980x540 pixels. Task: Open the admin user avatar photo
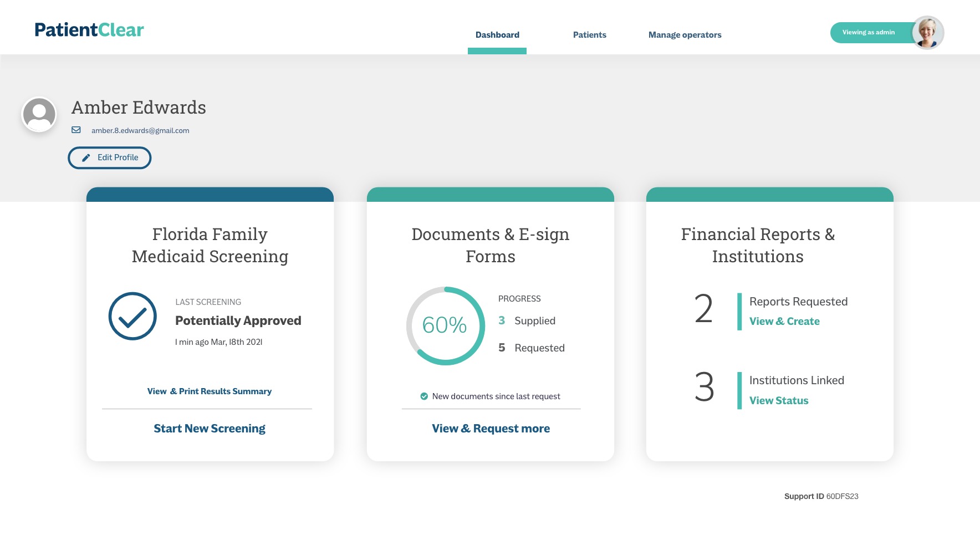pyautogui.click(x=928, y=33)
